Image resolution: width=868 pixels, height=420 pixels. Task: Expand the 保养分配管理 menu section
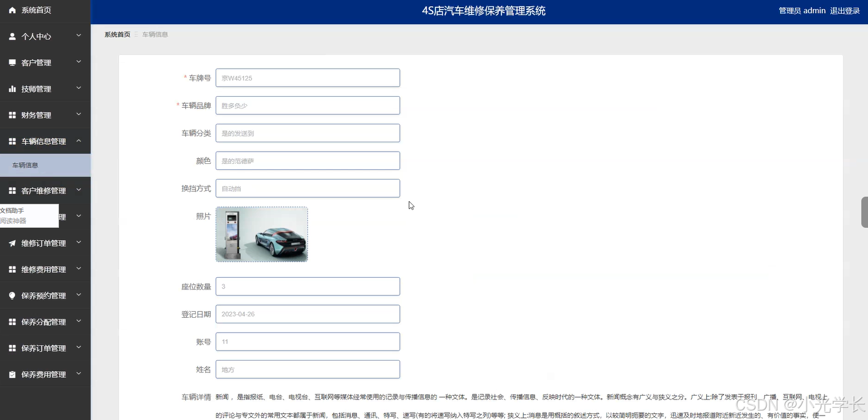click(x=44, y=321)
